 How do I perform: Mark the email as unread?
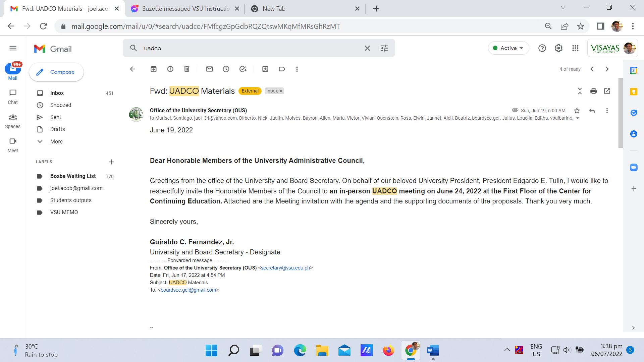click(210, 69)
